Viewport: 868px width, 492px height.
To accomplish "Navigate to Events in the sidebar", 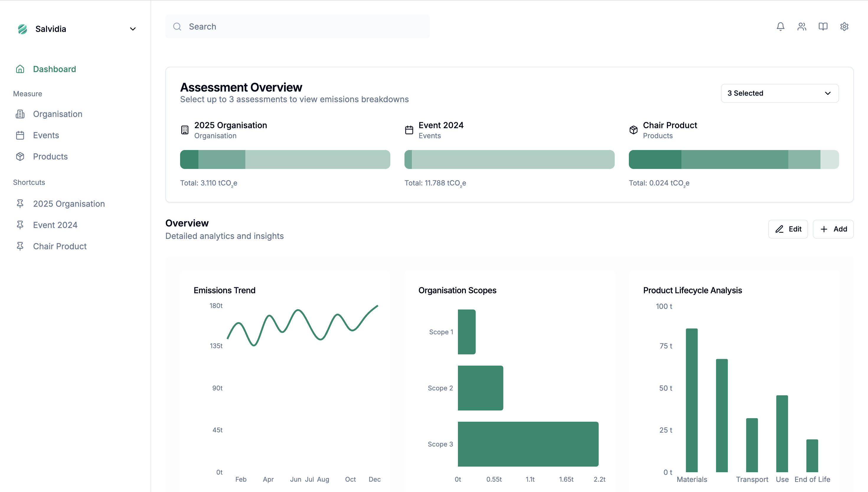I will (x=46, y=135).
